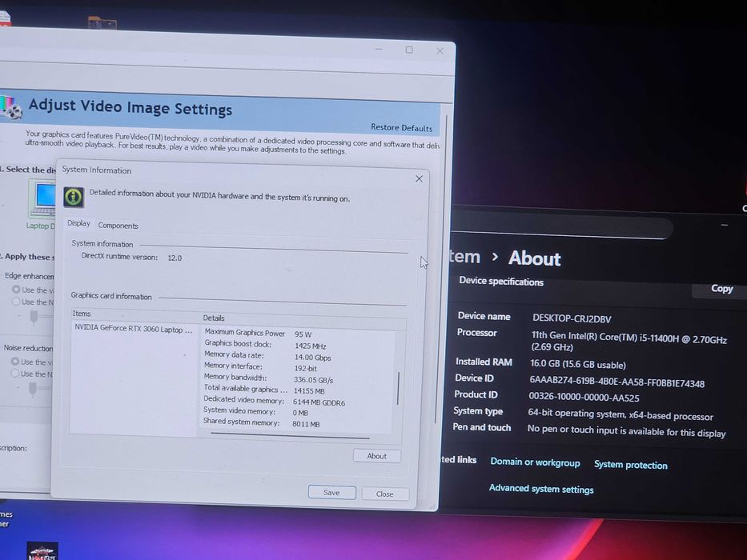Click the '12.0' DirectX runtime version value
The image size is (747, 560).
(175, 258)
